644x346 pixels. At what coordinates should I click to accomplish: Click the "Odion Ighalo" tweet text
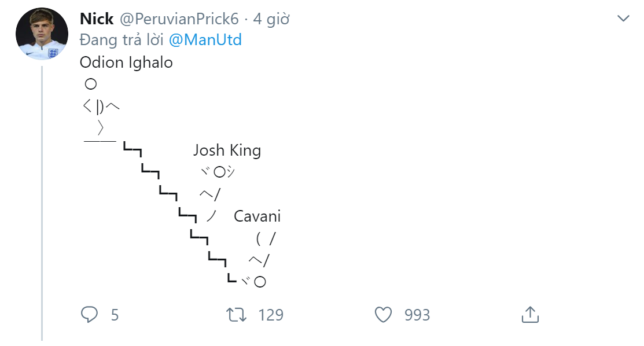[x=126, y=62]
